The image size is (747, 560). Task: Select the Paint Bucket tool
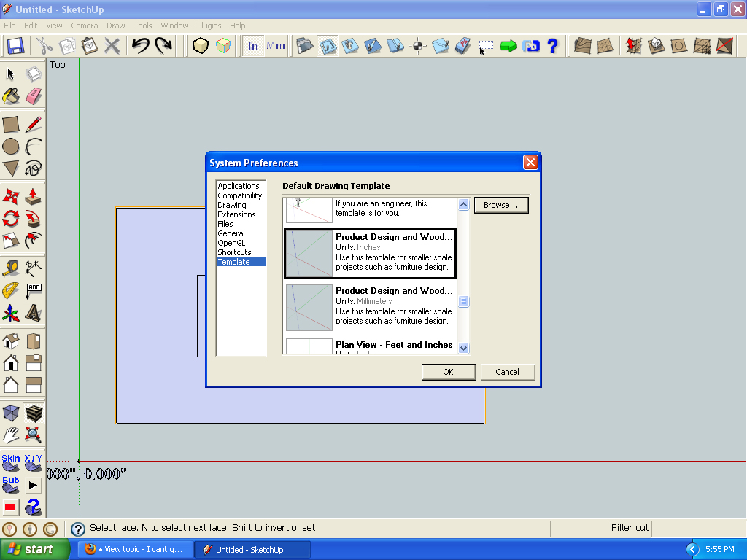[11, 96]
